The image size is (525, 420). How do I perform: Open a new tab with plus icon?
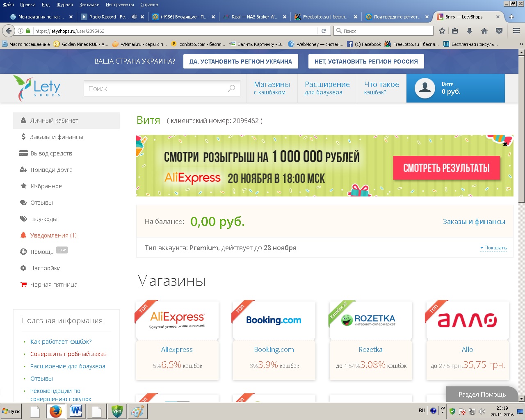511,17
